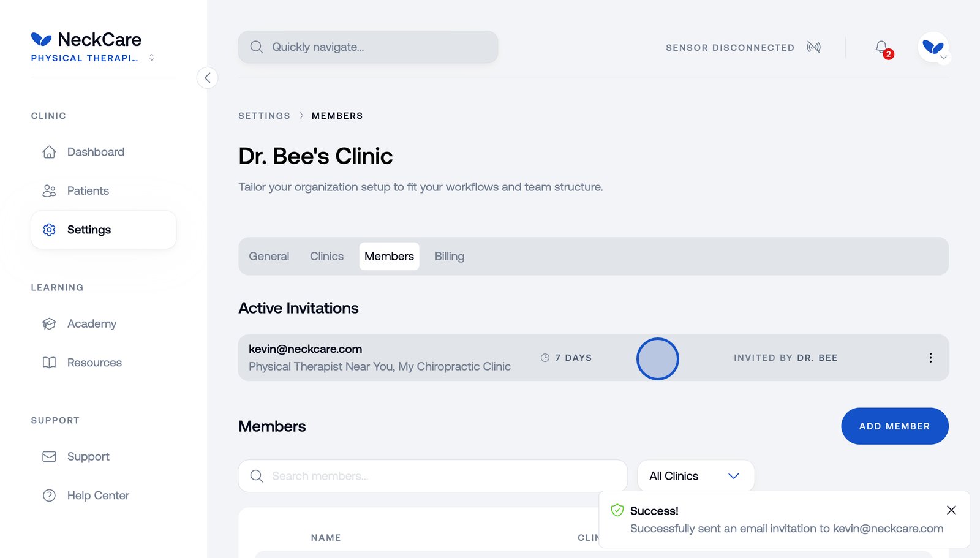Screen dimensions: 980x558
Task: Open the notifications bell with badge
Action: [881, 47]
